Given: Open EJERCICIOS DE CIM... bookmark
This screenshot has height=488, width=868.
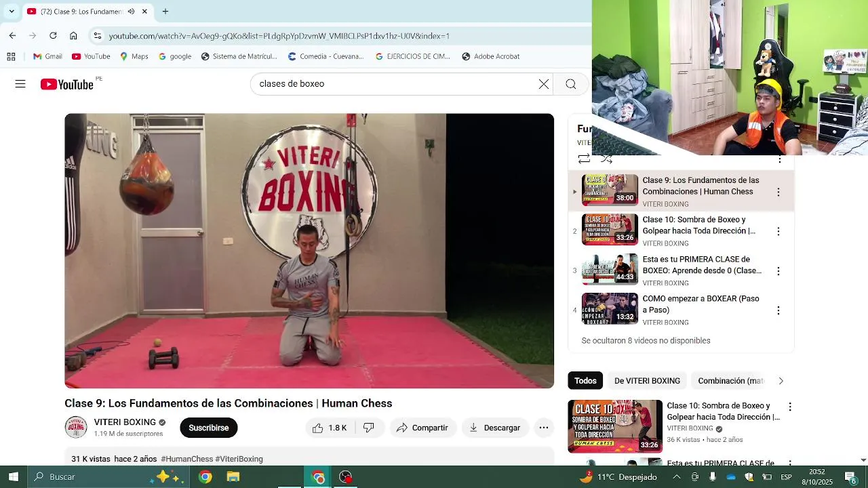Looking at the screenshot, I should 413,56.
